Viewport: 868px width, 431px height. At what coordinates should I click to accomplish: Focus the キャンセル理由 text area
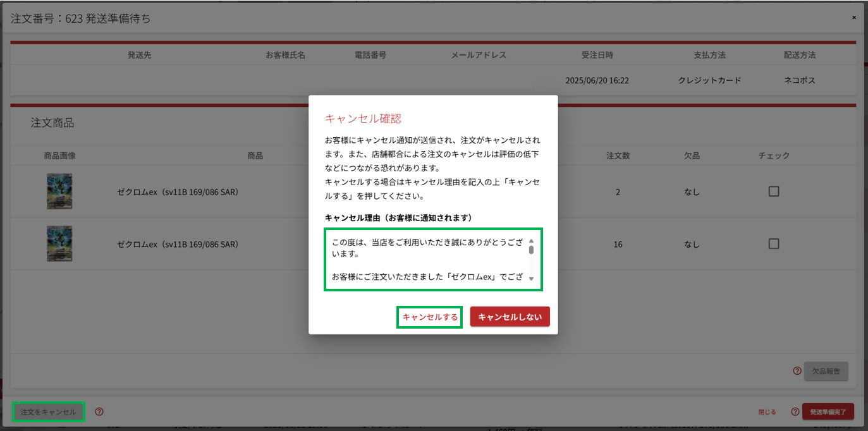tap(427, 260)
